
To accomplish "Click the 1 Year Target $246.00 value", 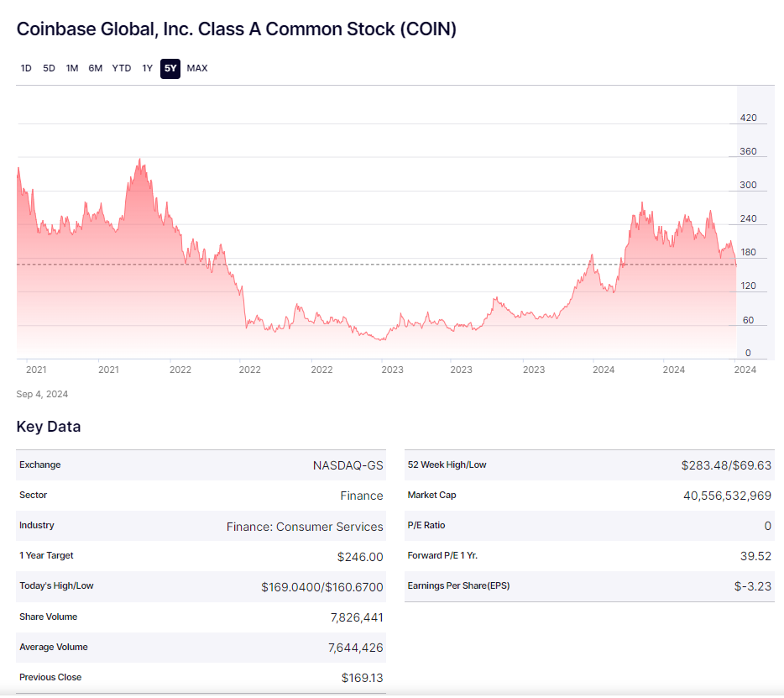I will [x=360, y=556].
